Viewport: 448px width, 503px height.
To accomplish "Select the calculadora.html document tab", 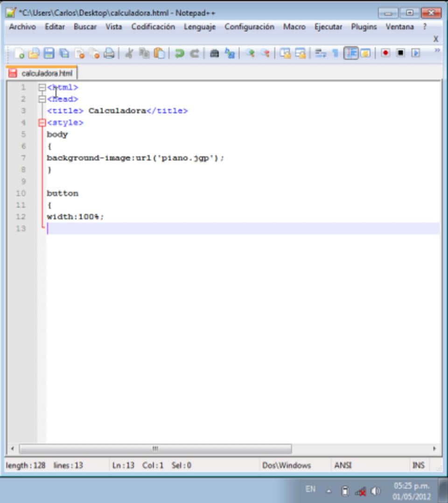I will click(x=42, y=73).
